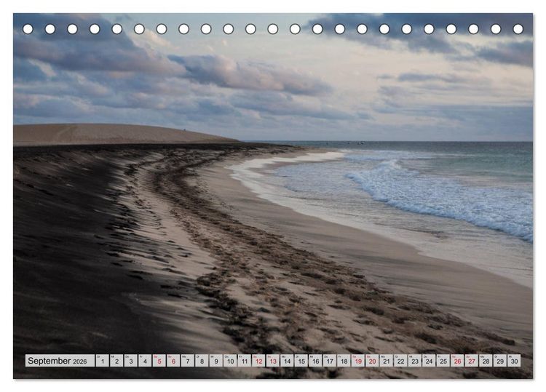Select day 2 in calendar strip
Image resolution: width=546 pixels, height=392 pixels.
pyautogui.click(x=116, y=360)
